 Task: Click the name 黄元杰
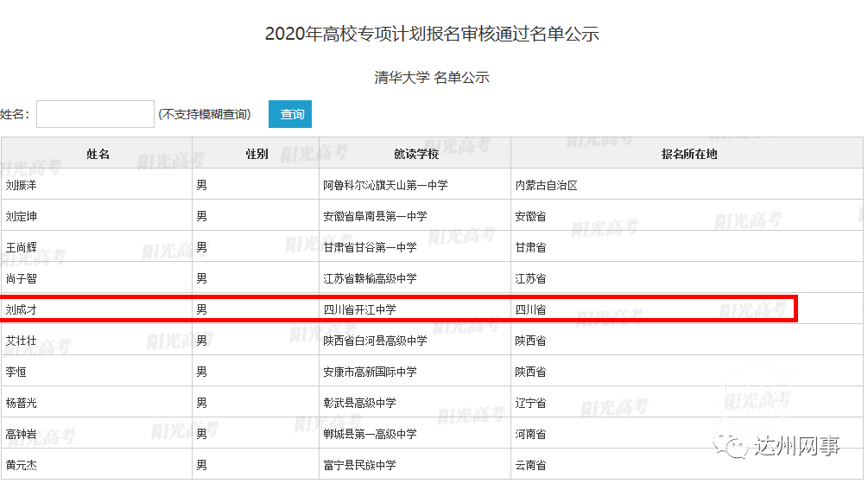[21, 465]
